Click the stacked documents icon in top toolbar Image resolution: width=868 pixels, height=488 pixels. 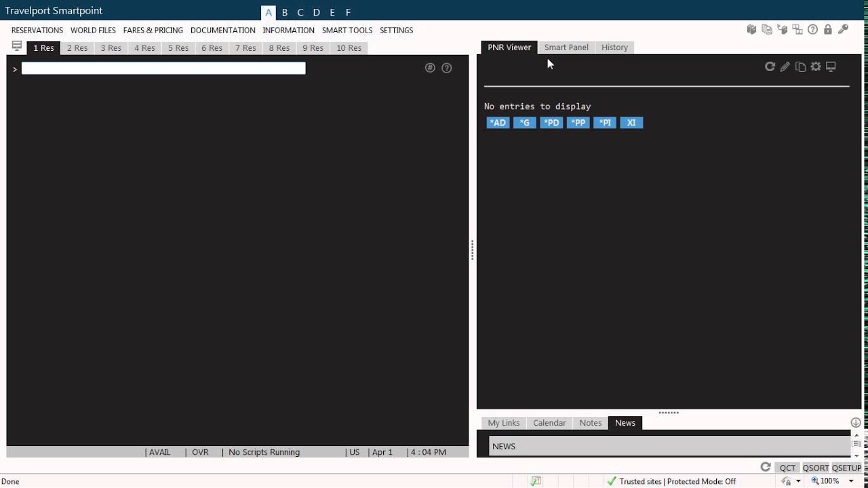tap(767, 30)
